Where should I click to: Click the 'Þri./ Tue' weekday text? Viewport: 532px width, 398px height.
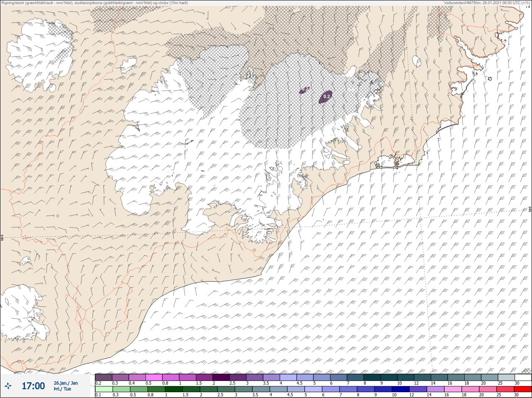click(62, 389)
